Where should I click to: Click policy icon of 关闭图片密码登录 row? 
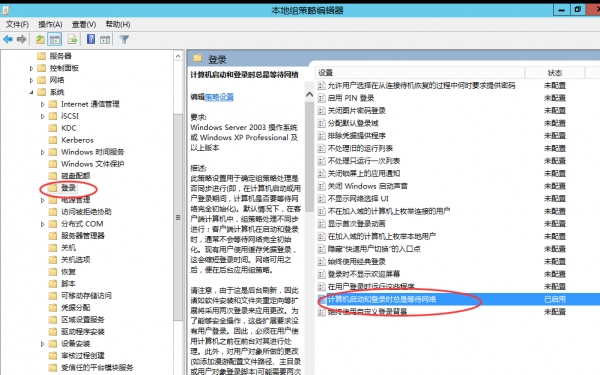[321, 111]
